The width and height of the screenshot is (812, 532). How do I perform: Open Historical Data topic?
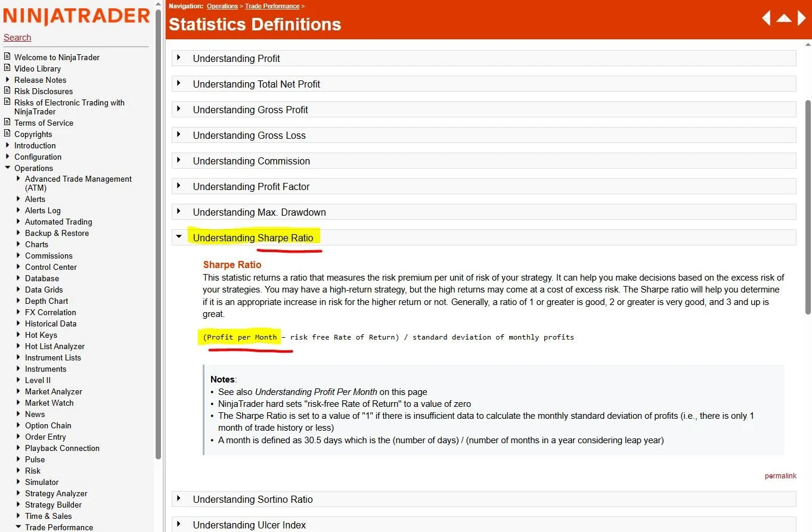click(51, 323)
